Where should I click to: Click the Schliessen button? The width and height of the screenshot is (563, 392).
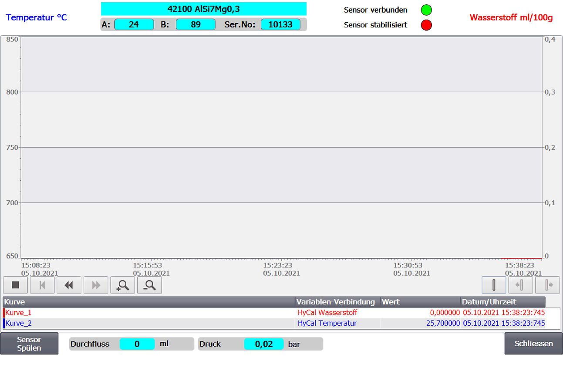tap(533, 344)
